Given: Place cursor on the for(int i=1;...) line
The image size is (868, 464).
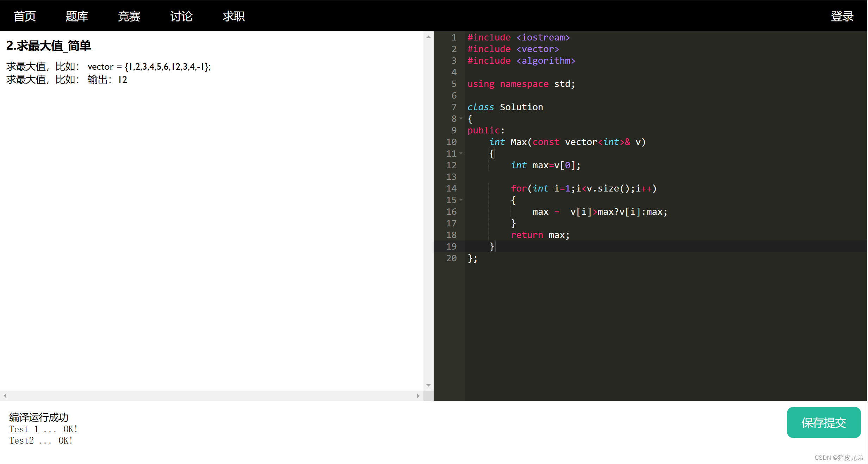Looking at the screenshot, I should (584, 188).
